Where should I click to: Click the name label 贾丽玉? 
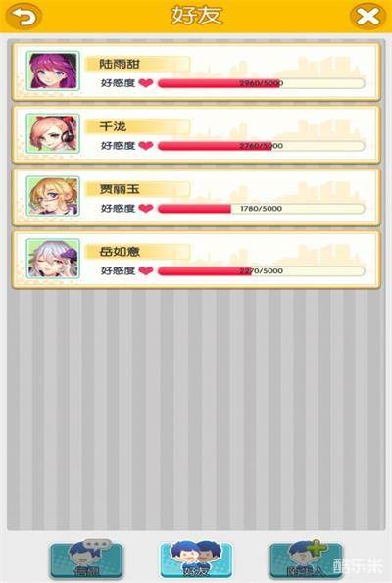coord(120,189)
